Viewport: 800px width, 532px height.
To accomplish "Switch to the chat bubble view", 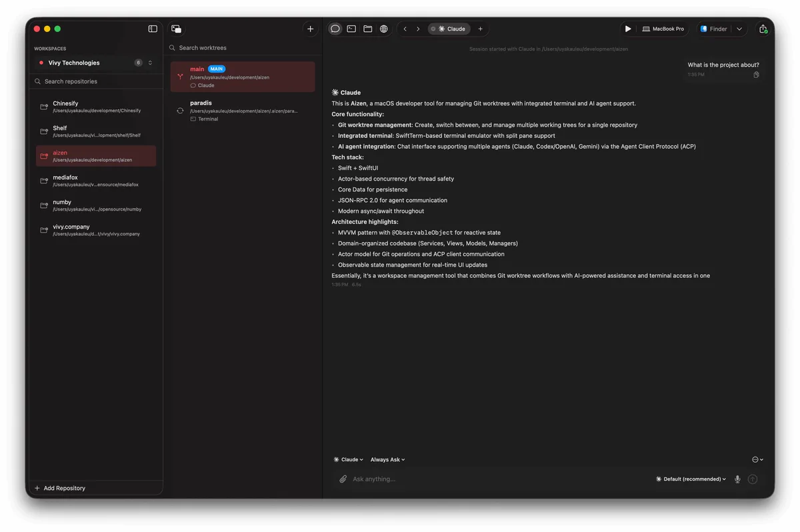I will click(335, 29).
